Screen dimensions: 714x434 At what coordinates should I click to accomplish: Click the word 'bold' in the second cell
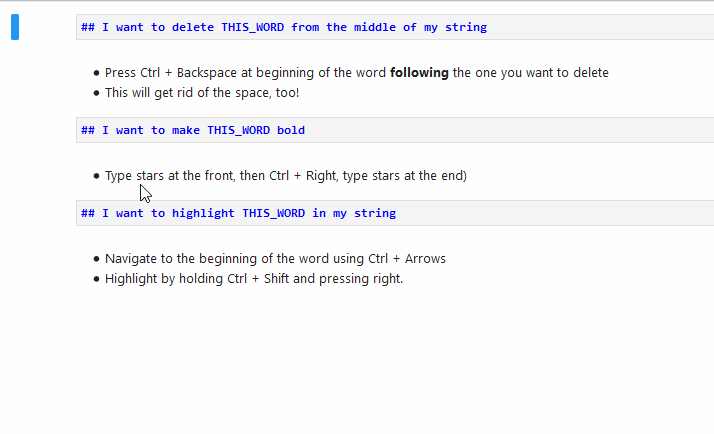[x=291, y=130]
